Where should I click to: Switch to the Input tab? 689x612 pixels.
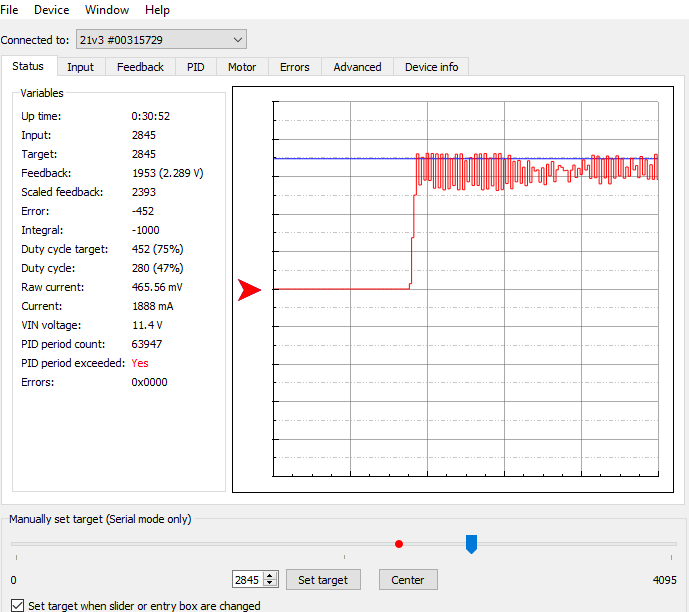click(x=80, y=67)
